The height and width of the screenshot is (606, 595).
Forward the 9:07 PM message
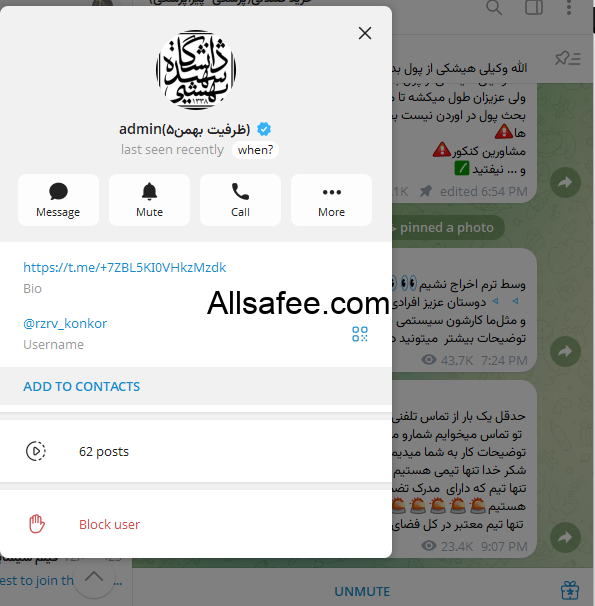pyautogui.click(x=565, y=537)
